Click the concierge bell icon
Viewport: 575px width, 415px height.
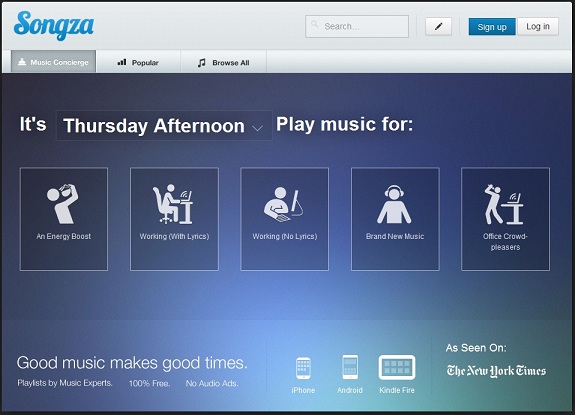[22, 62]
